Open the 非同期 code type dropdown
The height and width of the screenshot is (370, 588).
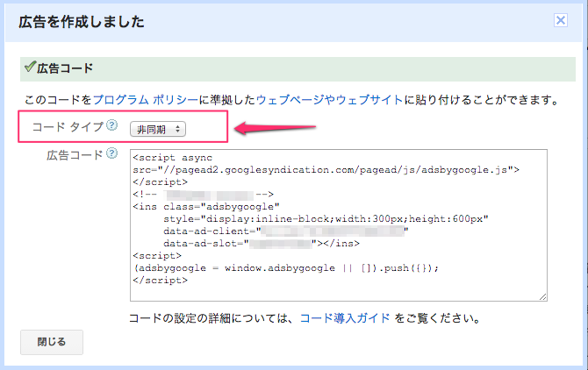pos(158,129)
